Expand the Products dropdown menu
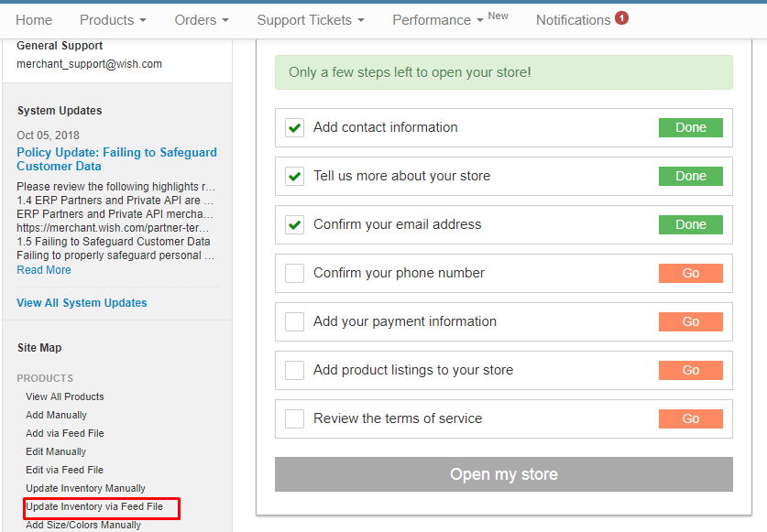767x532 pixels. [x=113, y=20]
